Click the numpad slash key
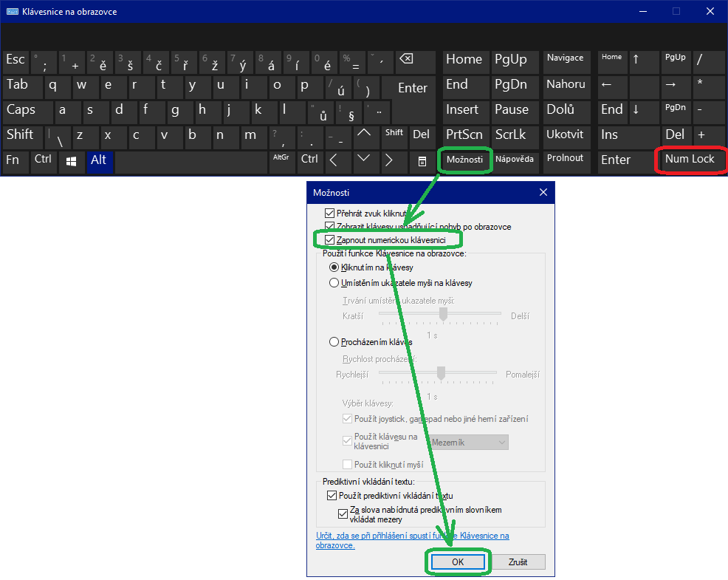 [x=709, y=62]
